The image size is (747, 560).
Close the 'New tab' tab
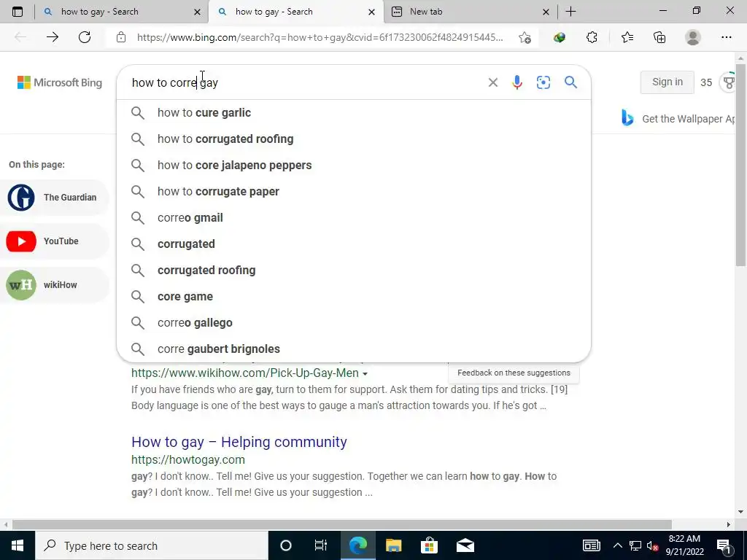click(546, 12)
